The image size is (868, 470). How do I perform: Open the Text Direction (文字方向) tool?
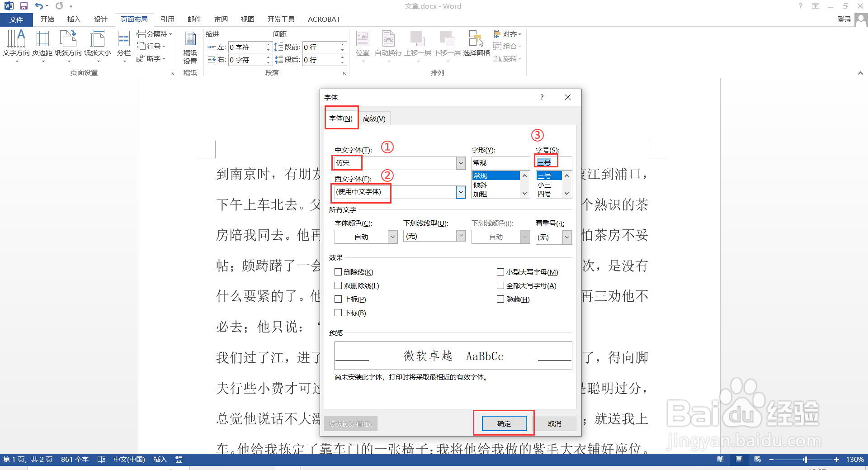[x=16, y=46]
